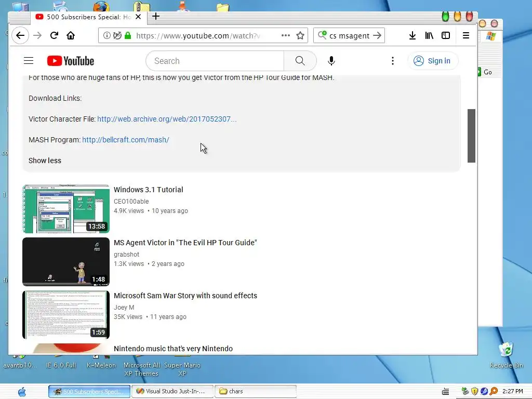This screenshot has width=532, height=399.
Task: Click the YouTube search magnifier button
Action: point(300,61)
